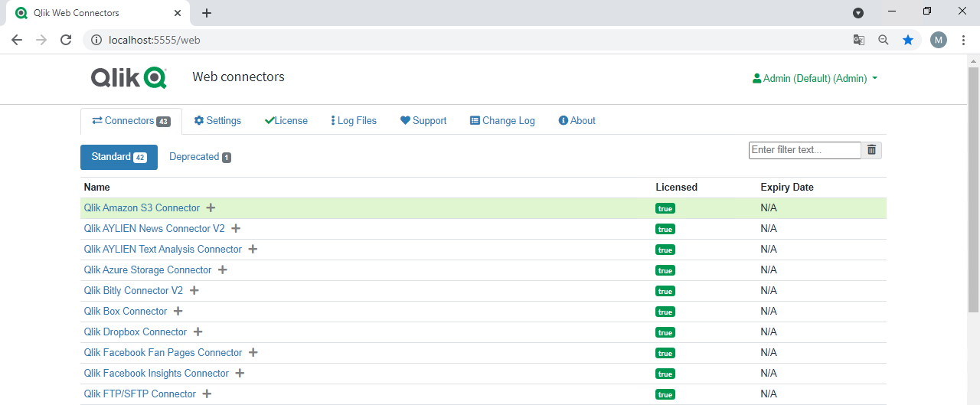Switch to the Connectors tab
The image size is (980, 405).
pyautogui.click(x=131, y=121)
